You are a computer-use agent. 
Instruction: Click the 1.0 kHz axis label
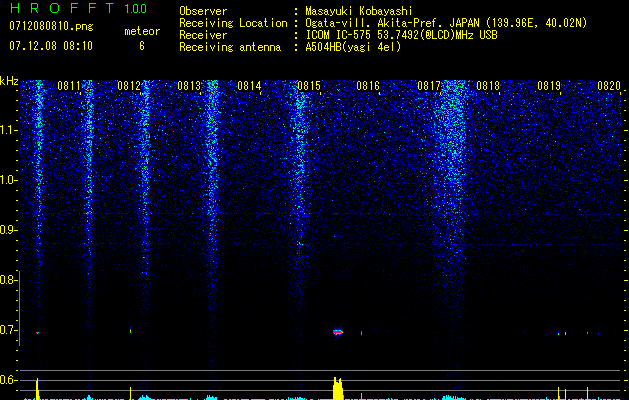coord(8,180)
